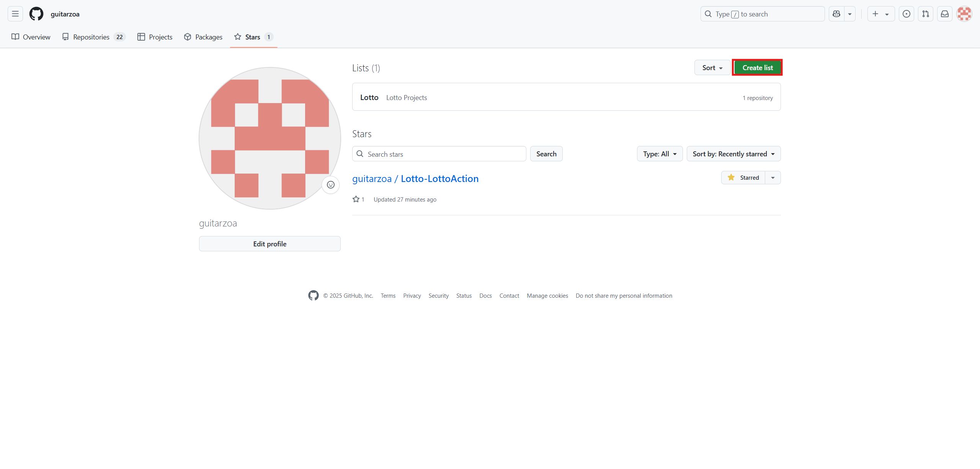This screenshot has width=980, height=469.
Task: Switch to the Repositories tab
Action: [x=94, y=37]
